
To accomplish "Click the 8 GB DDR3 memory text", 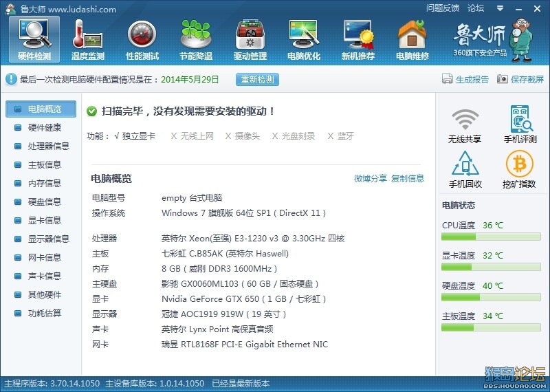I will pyautogui.click(x=219, y=269).
